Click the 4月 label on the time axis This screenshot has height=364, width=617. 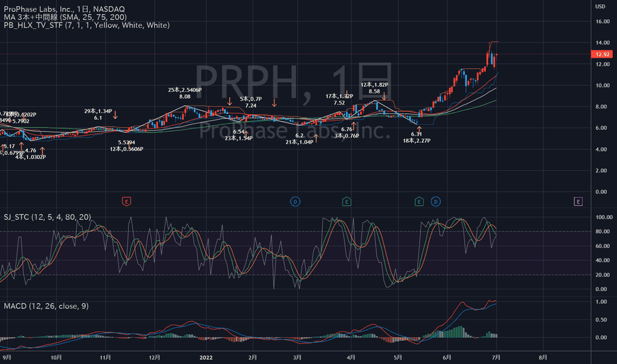click(x=351, y=357)
